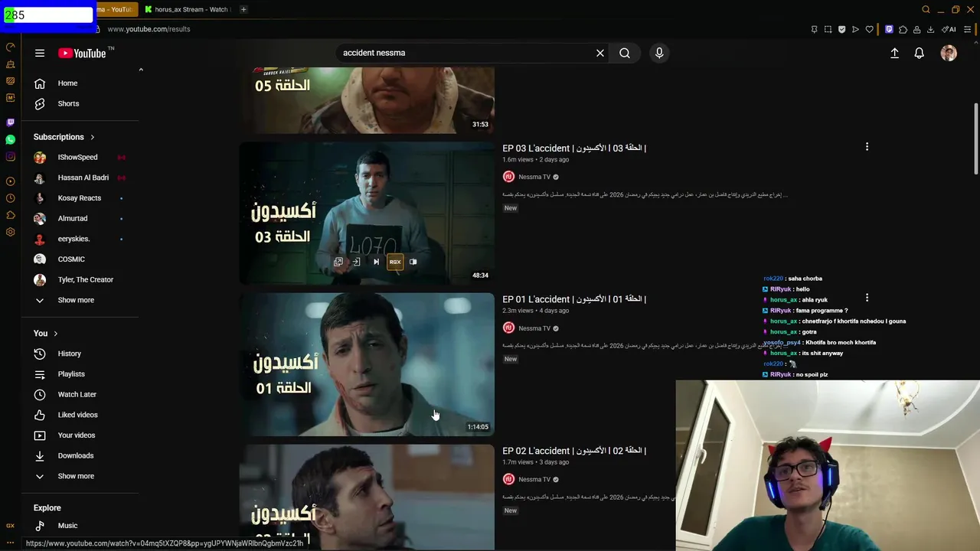Click the page vertical scrollbar

point(976,138)
